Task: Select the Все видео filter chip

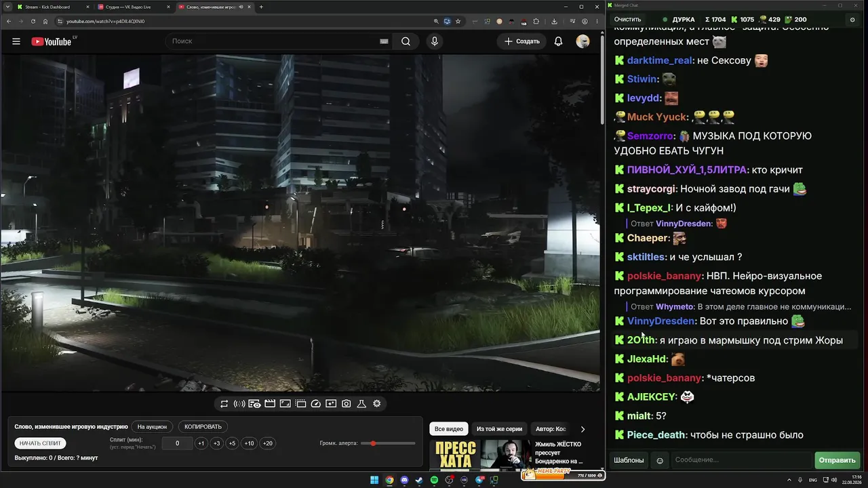Action: coord(449,429)
